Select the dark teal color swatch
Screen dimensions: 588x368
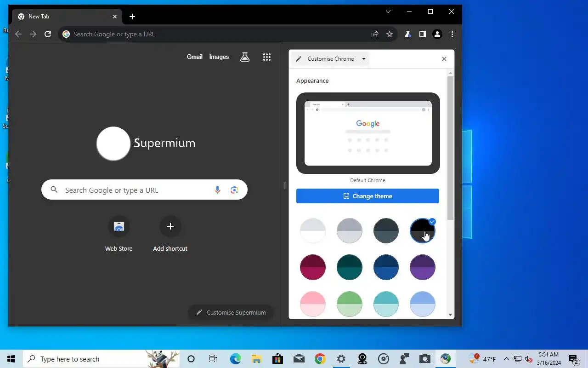coord(350,267)
